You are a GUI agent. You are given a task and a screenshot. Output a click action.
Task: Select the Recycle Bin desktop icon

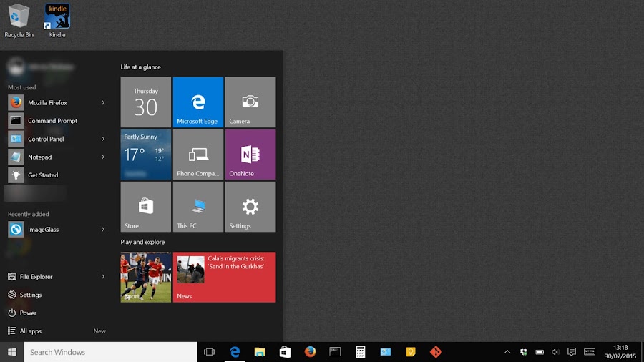tap(19, 21)
